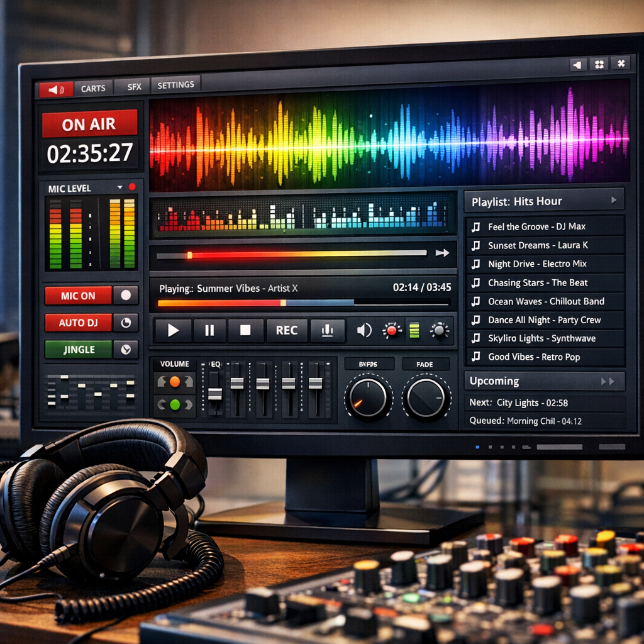The image size is (644, 644).
Task: Click the orange handle on the seek slider
Action: tap(190, 255)
